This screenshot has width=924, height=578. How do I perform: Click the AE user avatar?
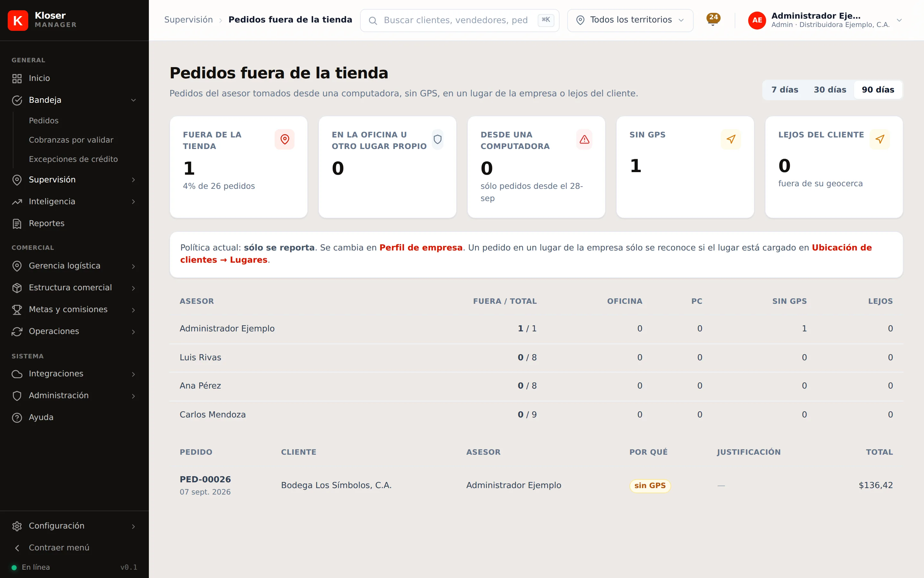pos(757,20)
